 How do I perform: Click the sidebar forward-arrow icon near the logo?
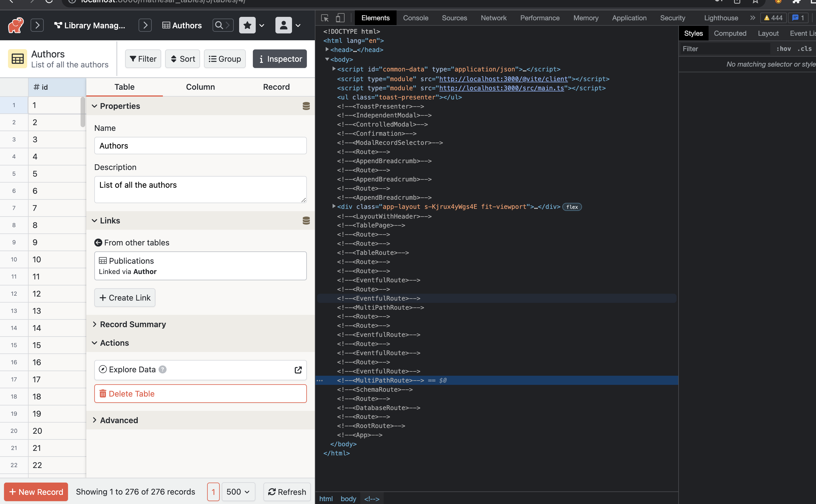pos(37,25)
